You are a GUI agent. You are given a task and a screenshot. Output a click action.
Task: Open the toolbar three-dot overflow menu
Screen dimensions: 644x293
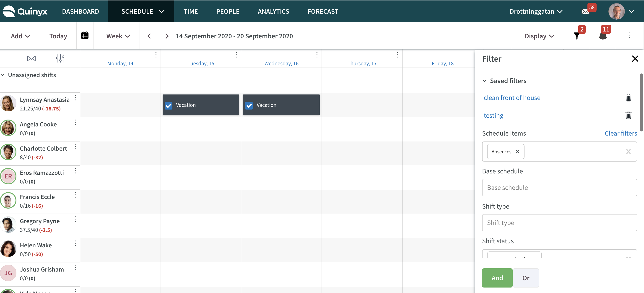tap(629, 35)
